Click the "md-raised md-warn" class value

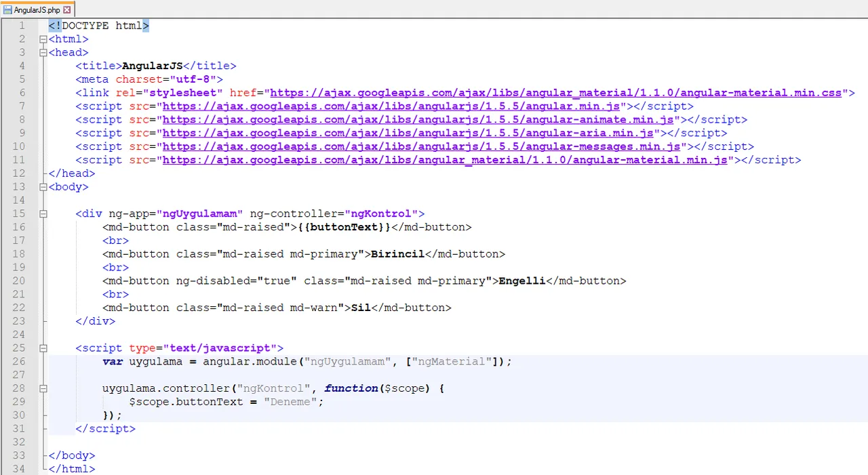click(x=281, y=308)
